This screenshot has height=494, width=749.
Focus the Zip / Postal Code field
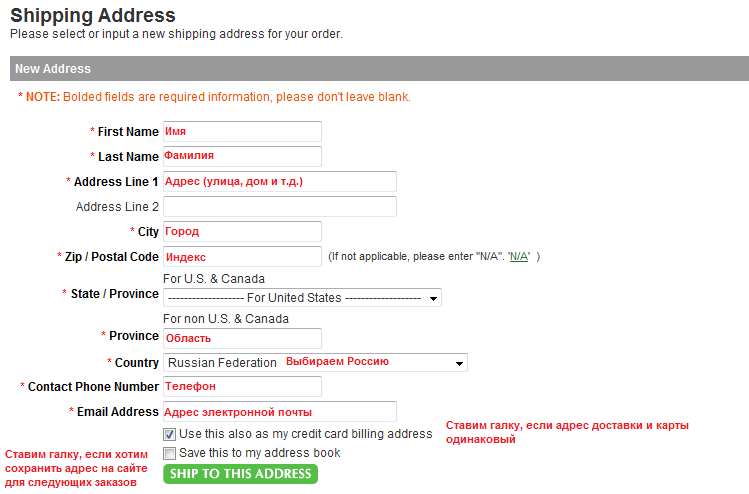(x=241, y=257)
